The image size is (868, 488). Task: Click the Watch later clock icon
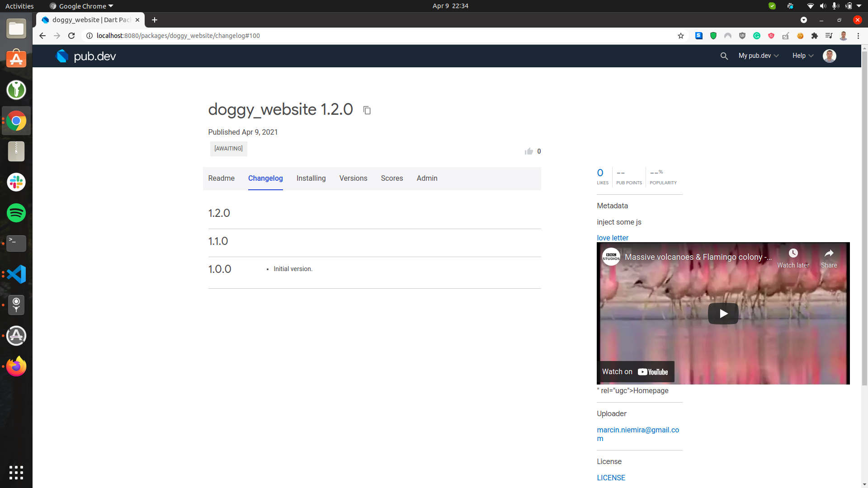pyautogui.click(x=793, y=253)
